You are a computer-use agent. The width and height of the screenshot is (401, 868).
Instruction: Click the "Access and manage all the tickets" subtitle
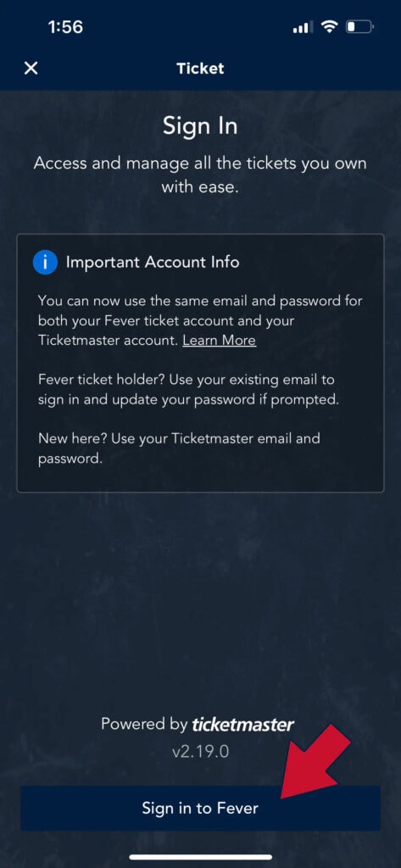(x=200, y=175)
